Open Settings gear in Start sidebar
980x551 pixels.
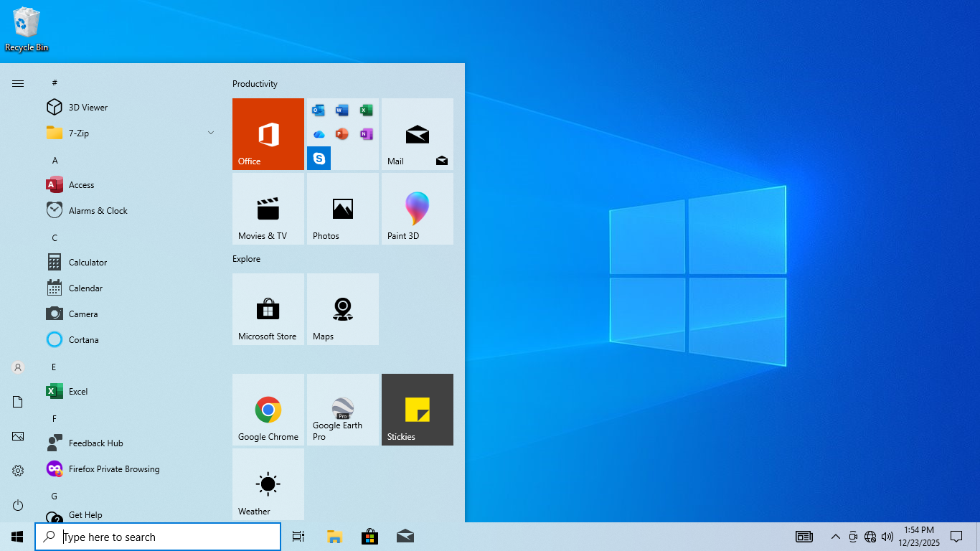(18, 471)
